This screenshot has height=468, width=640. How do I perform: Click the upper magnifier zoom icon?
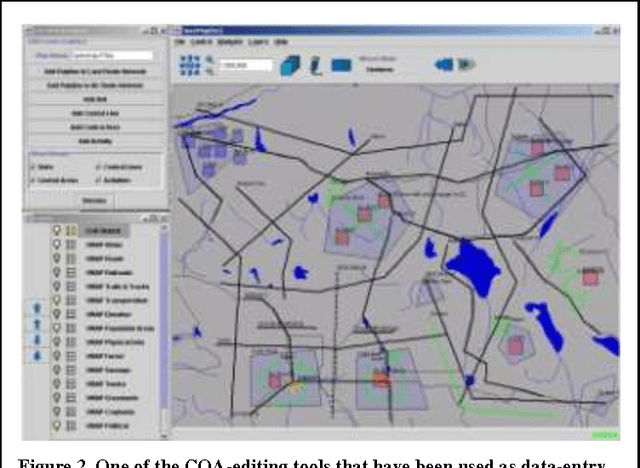click(211, 60)
